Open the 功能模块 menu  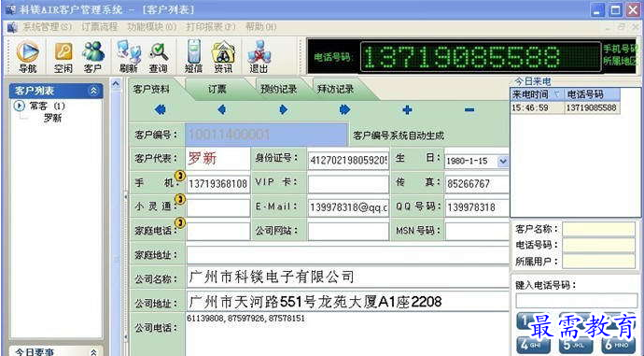tap(152, 27)
